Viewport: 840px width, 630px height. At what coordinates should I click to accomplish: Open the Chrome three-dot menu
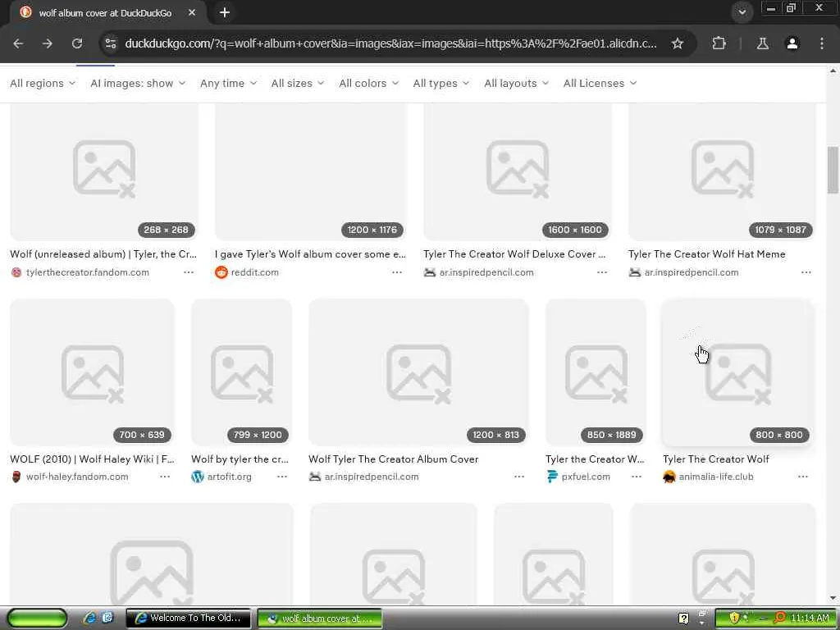[822, 44]
